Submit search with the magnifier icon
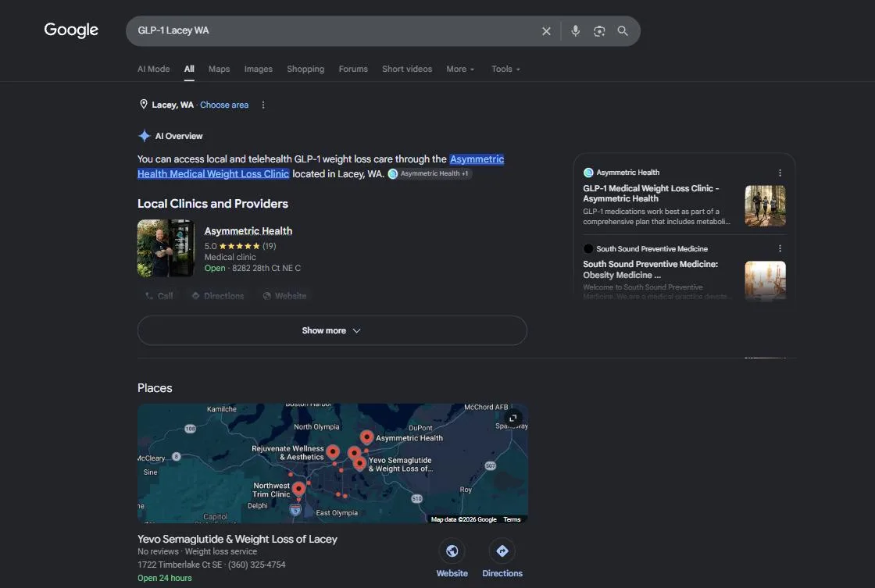Screen dimensions: 875x588 (623, 31)
